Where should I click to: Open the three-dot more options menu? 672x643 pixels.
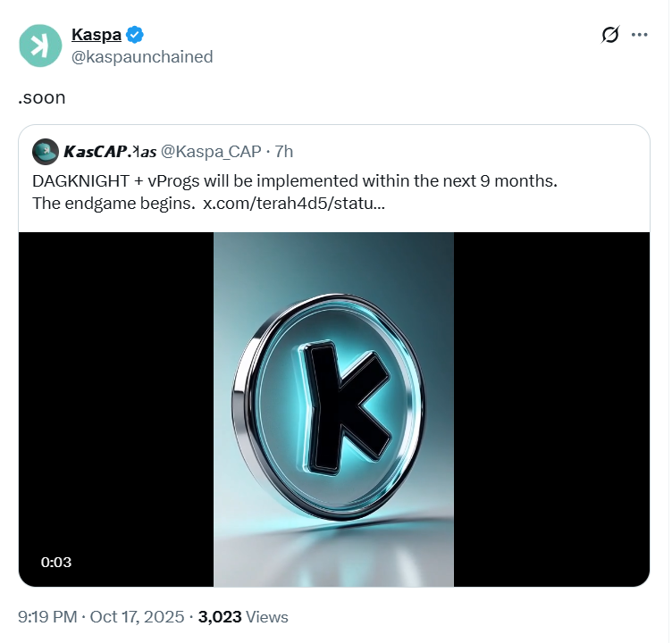(x=639, y=35)
